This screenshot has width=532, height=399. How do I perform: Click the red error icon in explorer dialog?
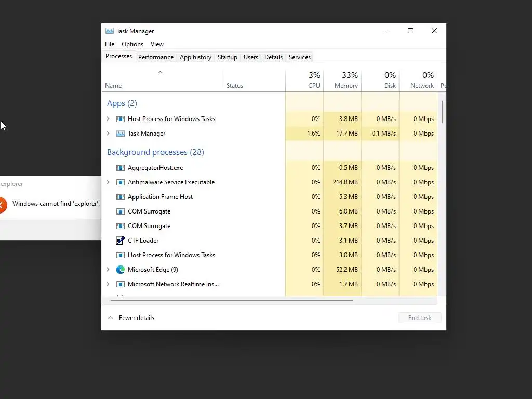(x=2, y=205)
